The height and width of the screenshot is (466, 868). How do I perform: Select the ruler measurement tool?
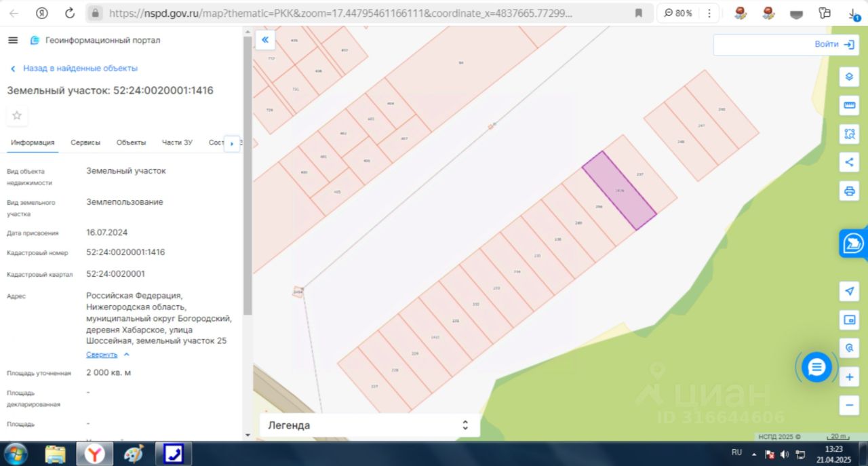pos(849,105)
